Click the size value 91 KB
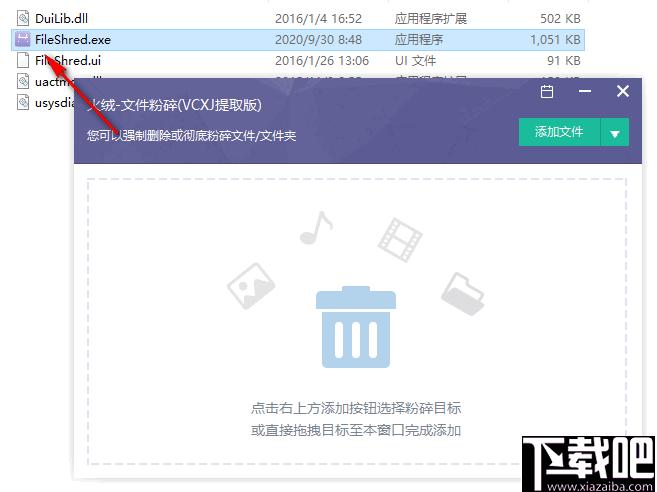The width and height of the screenshot is (657, 492). pos(564,60)
